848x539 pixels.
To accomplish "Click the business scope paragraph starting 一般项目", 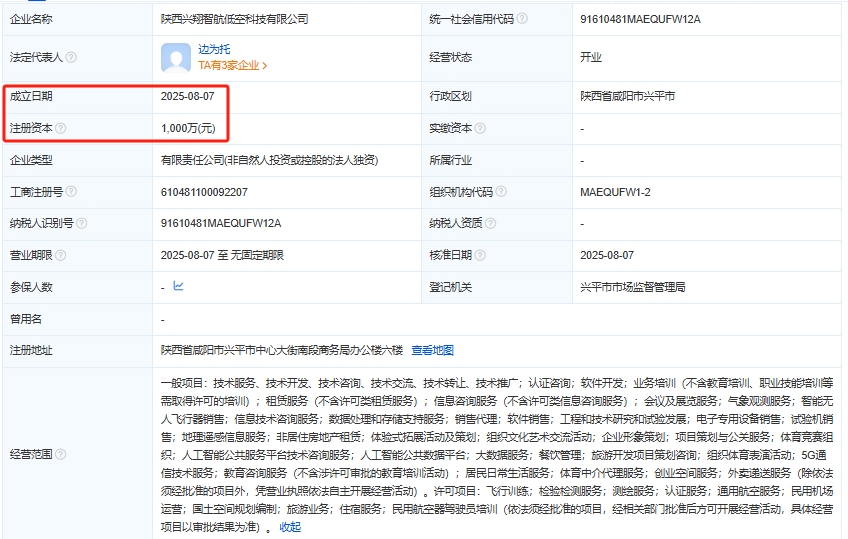I will click(x=496, y=455).
